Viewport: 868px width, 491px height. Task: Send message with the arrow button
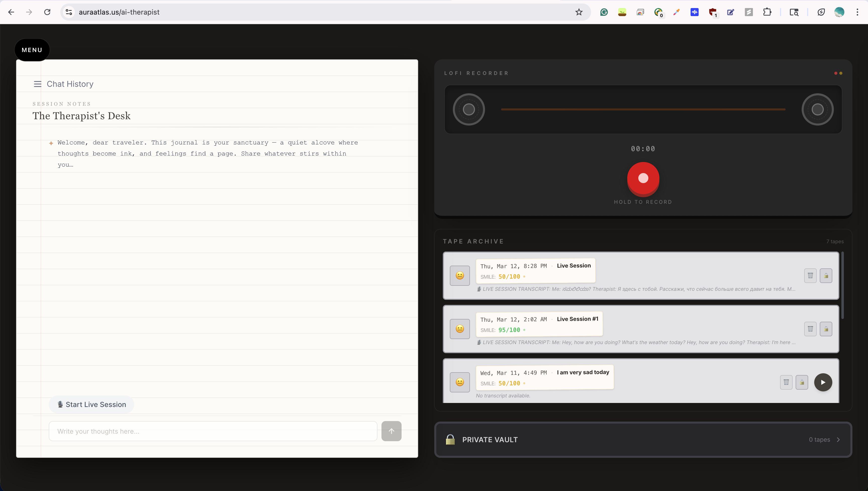pos(391,431)
